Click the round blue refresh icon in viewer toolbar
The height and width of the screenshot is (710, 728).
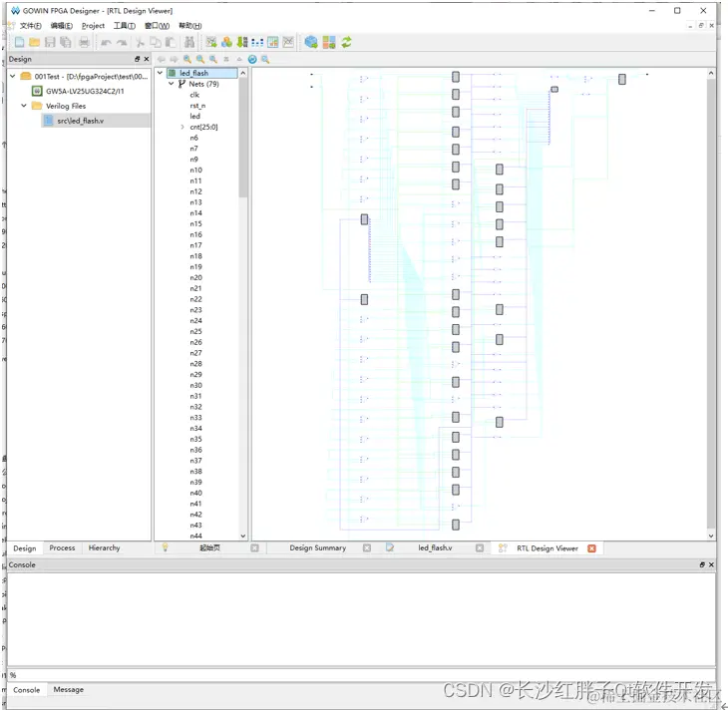coord(252,59)
